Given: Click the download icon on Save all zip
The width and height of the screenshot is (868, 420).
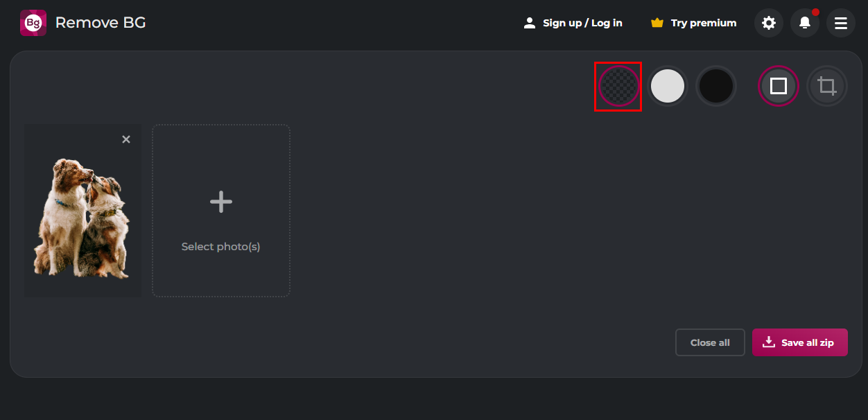Looking at the screenshot, I should (768, 342).
